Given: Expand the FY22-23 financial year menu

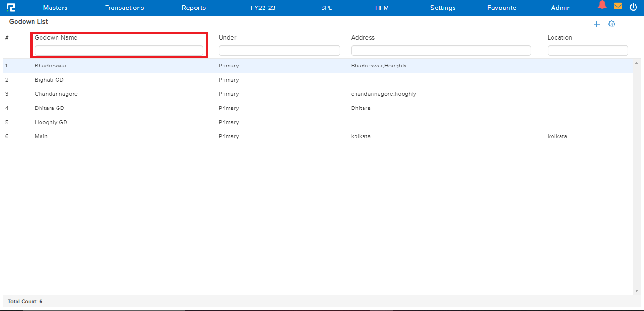Looking at the screenshot, I should tap(263, 8).
